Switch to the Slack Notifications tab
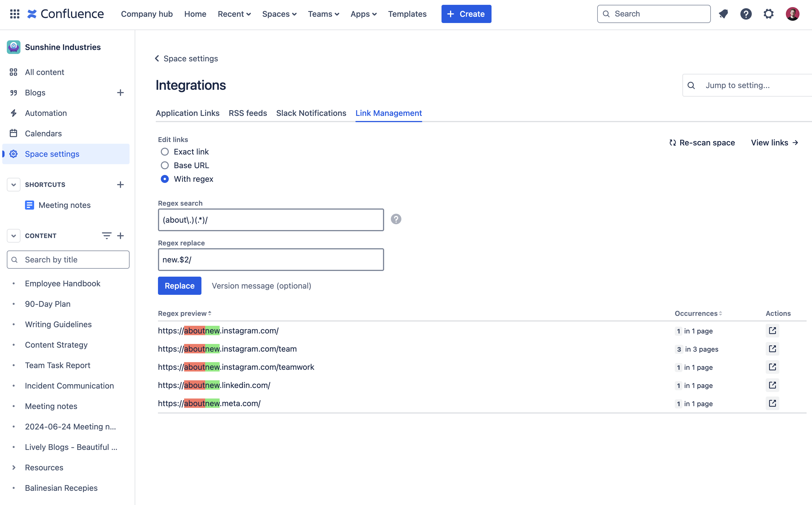Screen dimensions: 812x505 tap(311, 113)
